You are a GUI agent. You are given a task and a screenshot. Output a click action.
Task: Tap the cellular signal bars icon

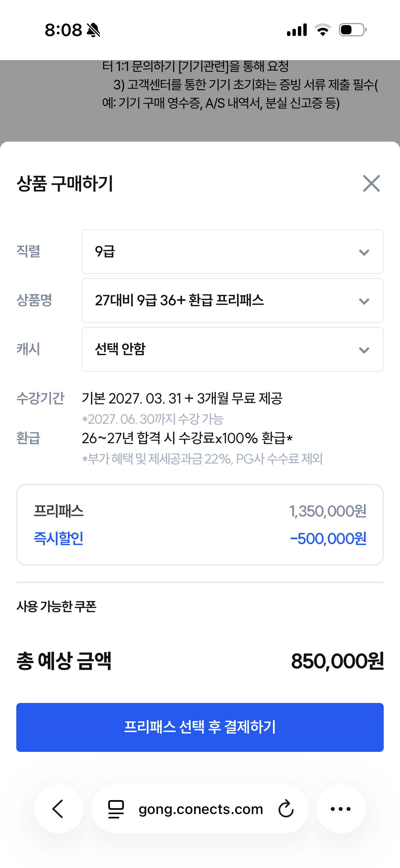[297, 30]
